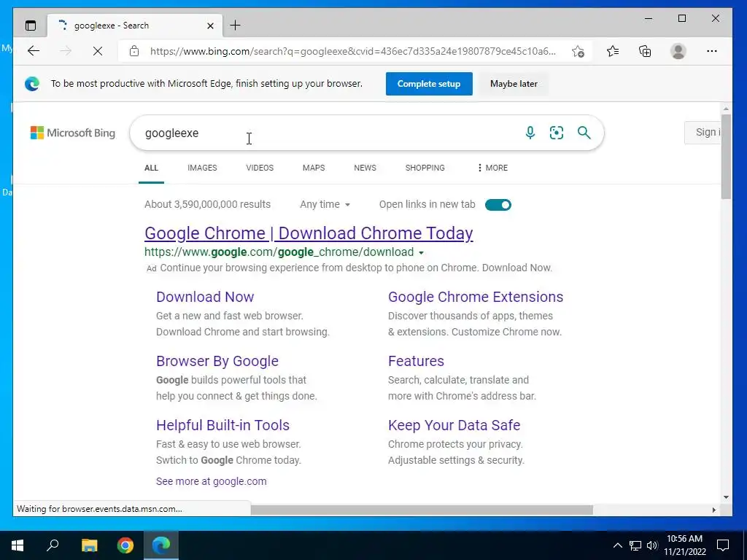Close the googleexe Search tab
This screenshot has width=747, height=560.
[x=210, y=26]
